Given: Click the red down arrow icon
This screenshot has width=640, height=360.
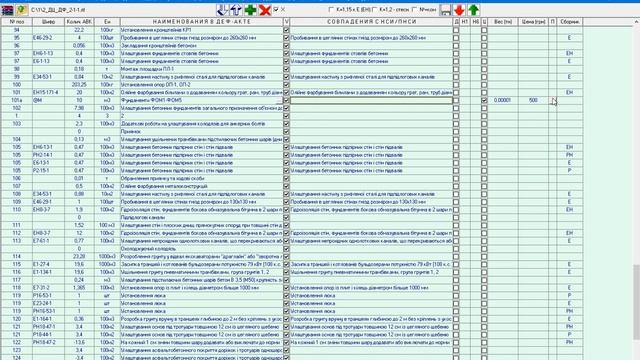Looking at the screenshot, I should pyautogui.click(x=459, y=10).
